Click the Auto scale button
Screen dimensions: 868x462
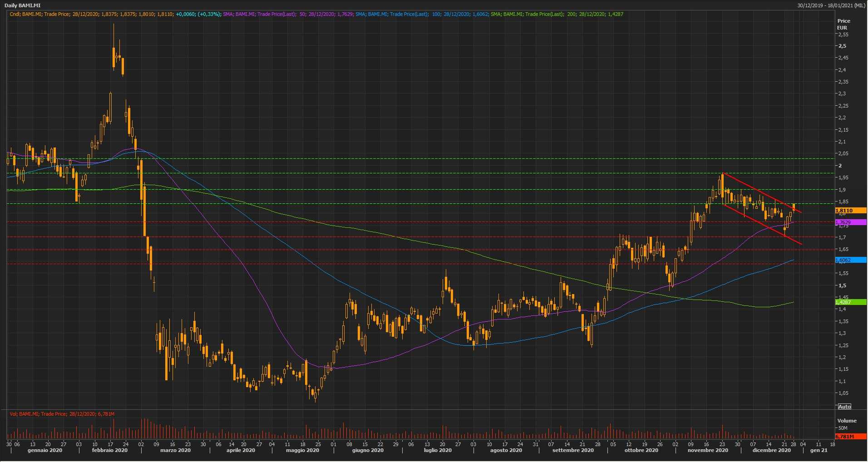(844, 407)
